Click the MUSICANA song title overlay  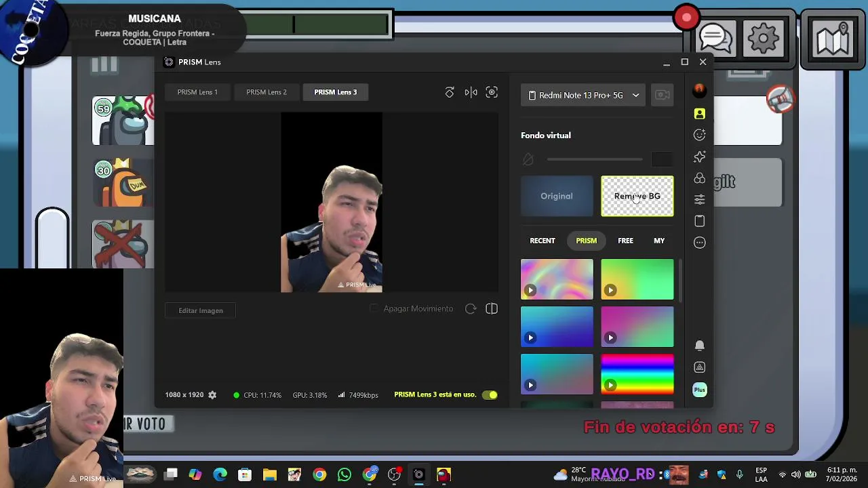[x=155, y=19]
